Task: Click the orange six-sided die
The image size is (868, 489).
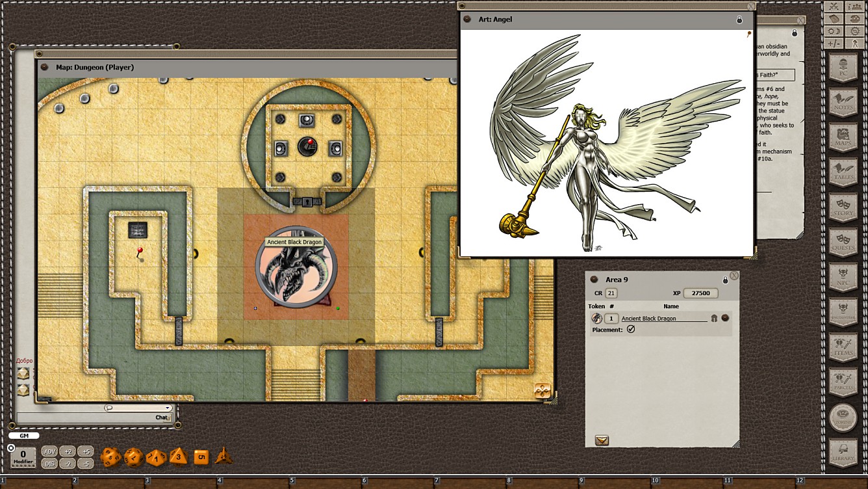Action: point(201,457)
